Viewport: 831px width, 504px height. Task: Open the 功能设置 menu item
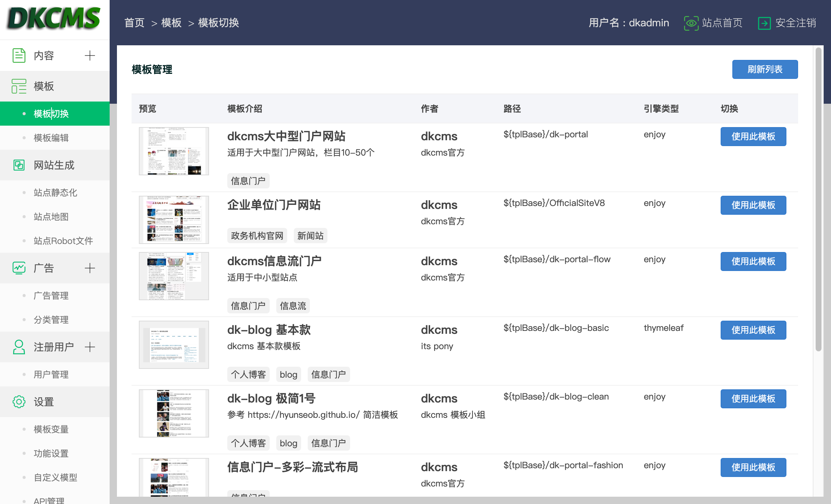coord(55,453)
